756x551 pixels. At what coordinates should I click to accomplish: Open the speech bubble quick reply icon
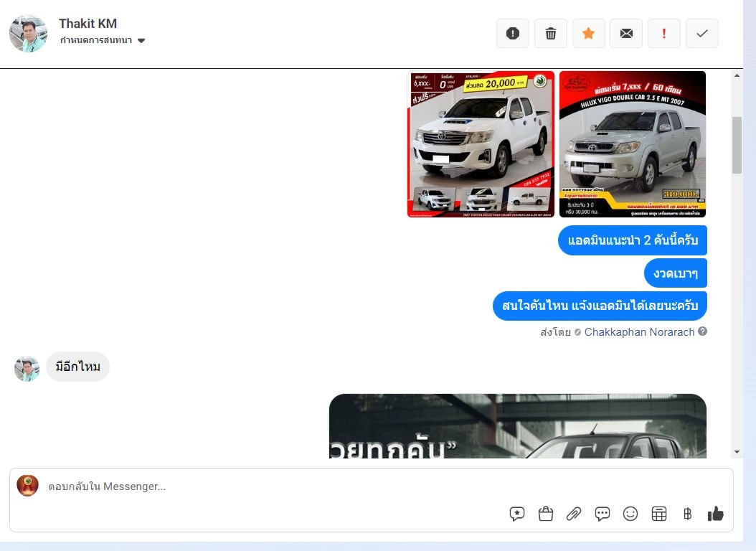pyautogui.click(x=603, y=514)
